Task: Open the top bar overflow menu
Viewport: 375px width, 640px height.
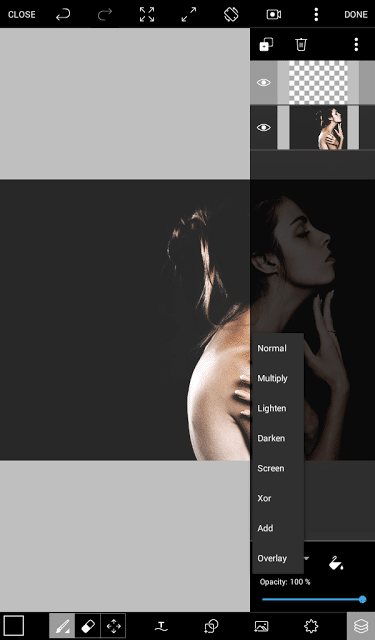Action: 316,15
